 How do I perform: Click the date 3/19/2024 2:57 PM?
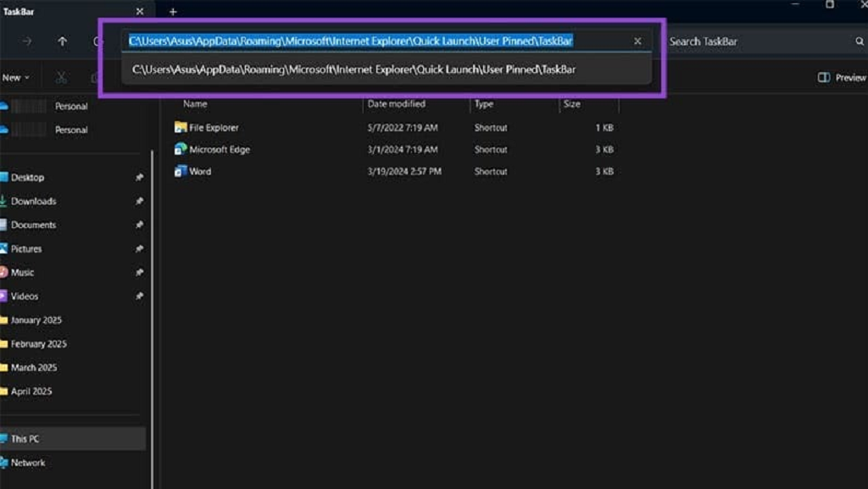[404, 171]
